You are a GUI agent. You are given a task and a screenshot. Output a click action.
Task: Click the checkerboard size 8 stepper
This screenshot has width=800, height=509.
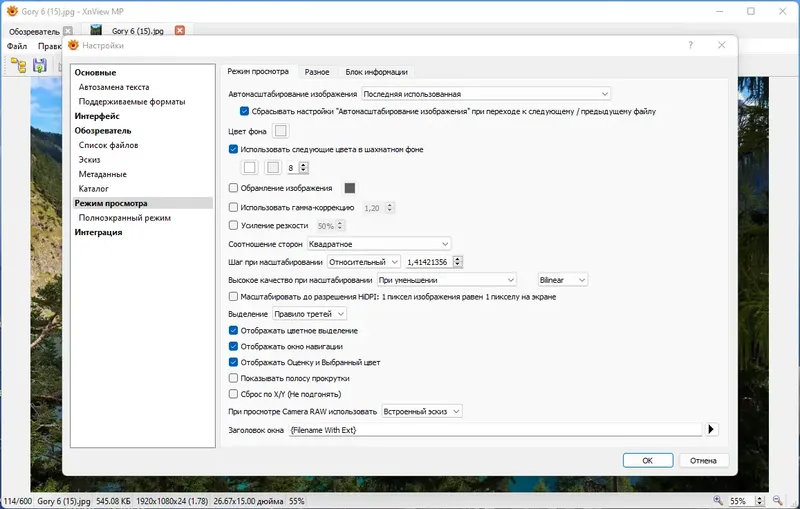(304, 167)
